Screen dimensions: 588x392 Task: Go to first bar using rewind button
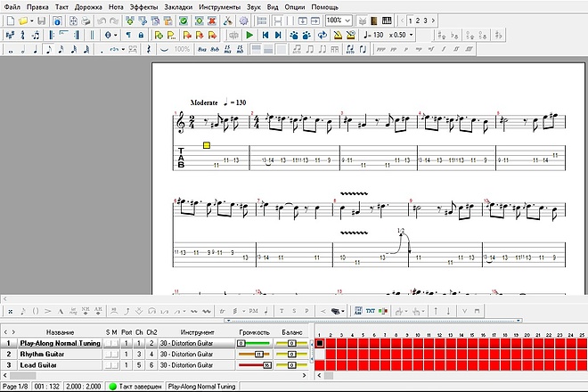point(265,36)
